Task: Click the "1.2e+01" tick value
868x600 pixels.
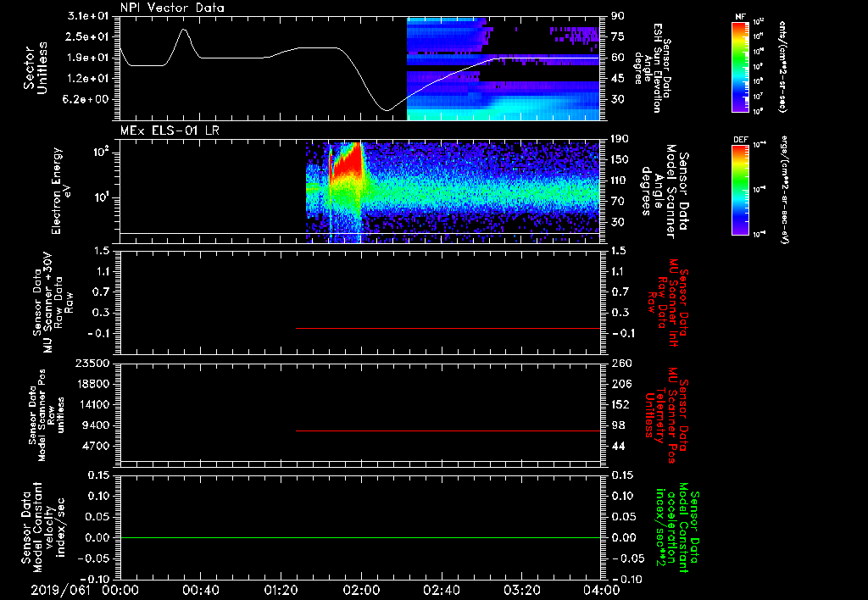Action: (x=88, y=79)
